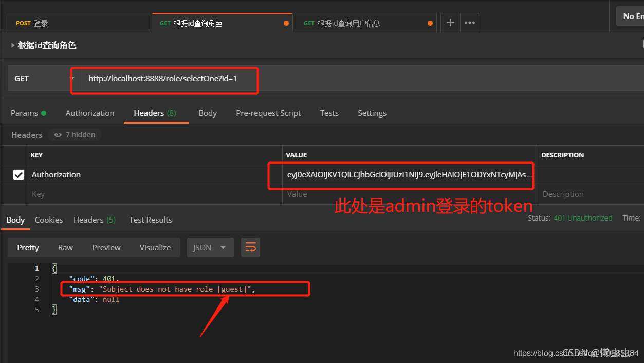The height and width of the screenshot is (363, 644).
Task: Select the Headers (8) request tab
Action: click(155, 113)
